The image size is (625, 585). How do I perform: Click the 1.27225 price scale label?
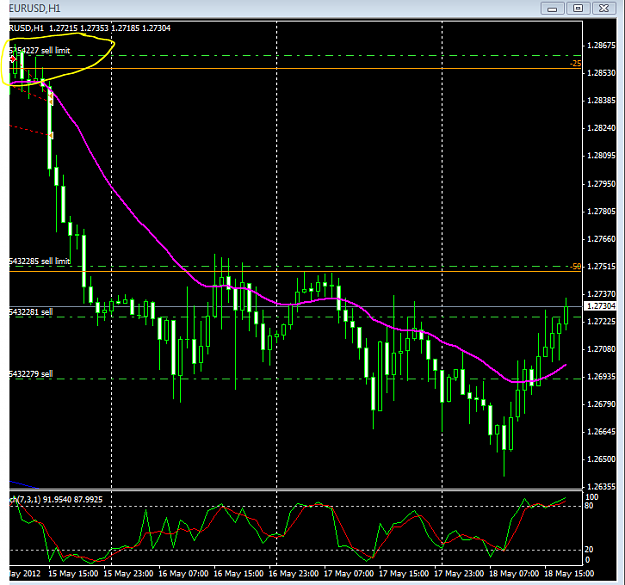tap(601, 321)
